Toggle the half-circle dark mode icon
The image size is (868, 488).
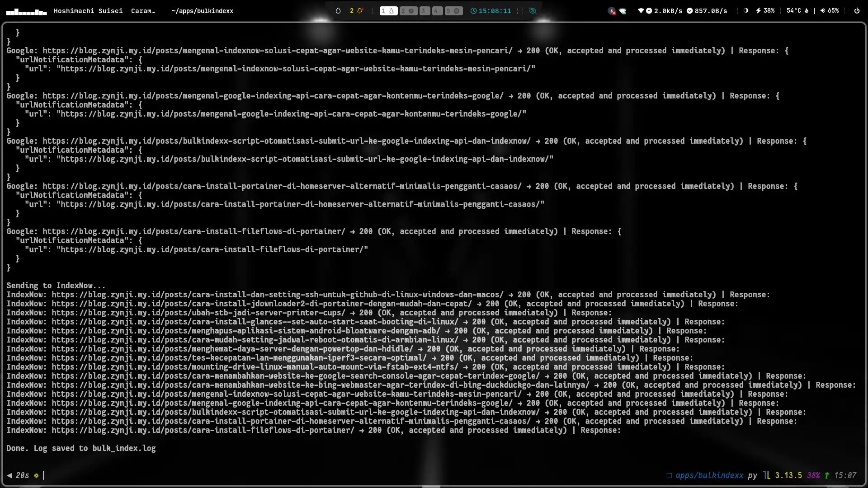(746, 10)
